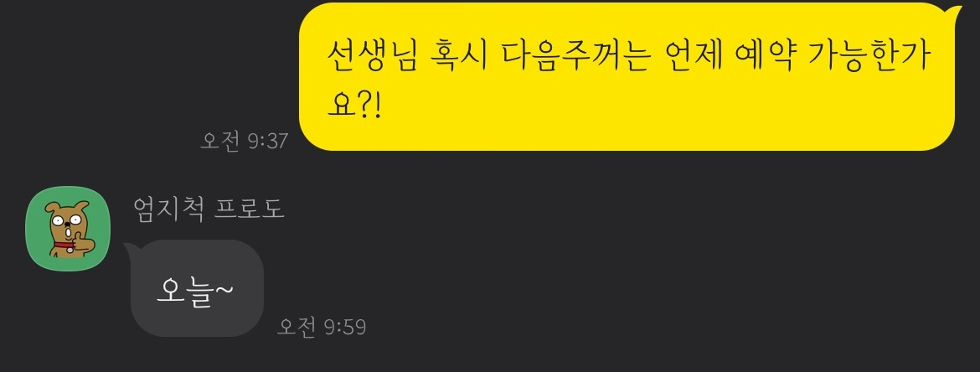Viewport: 980px width, 372px height.
Task: Select the yellow sent message bubble
Action: click(627, 76)
